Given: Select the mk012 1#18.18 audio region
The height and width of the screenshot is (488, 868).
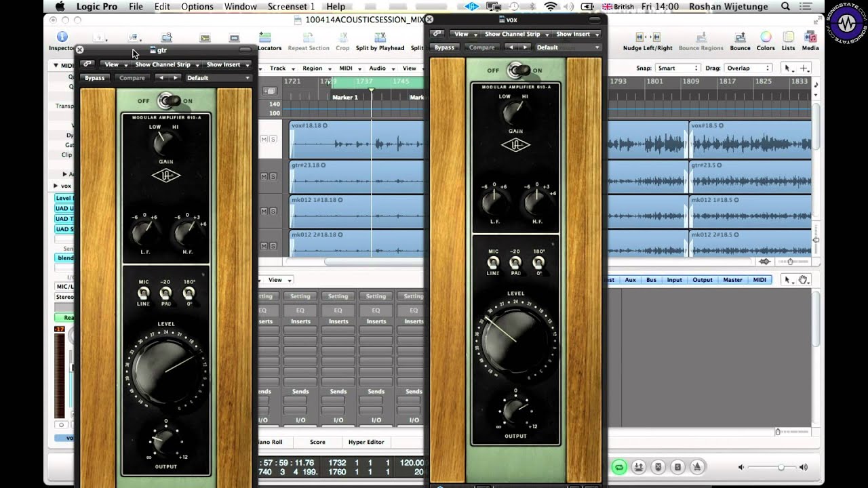Looking at the screenshot, I should 357,213.
